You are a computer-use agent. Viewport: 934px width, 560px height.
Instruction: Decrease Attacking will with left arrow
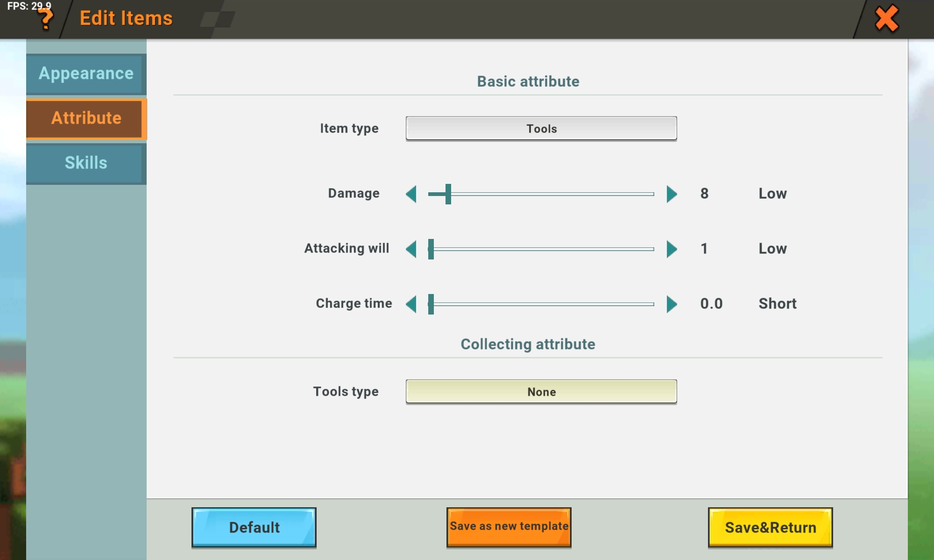(x=411, y=249)
